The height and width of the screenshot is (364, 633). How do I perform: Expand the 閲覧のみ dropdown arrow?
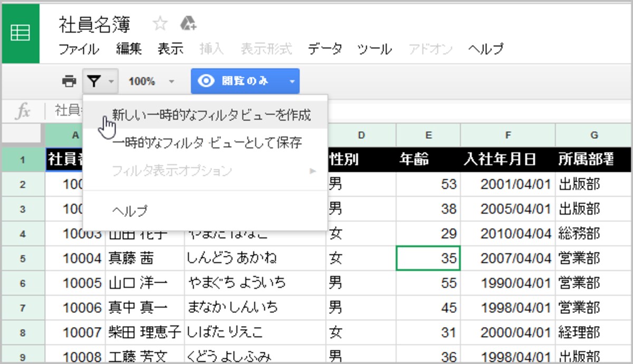[x=292, y=82]
